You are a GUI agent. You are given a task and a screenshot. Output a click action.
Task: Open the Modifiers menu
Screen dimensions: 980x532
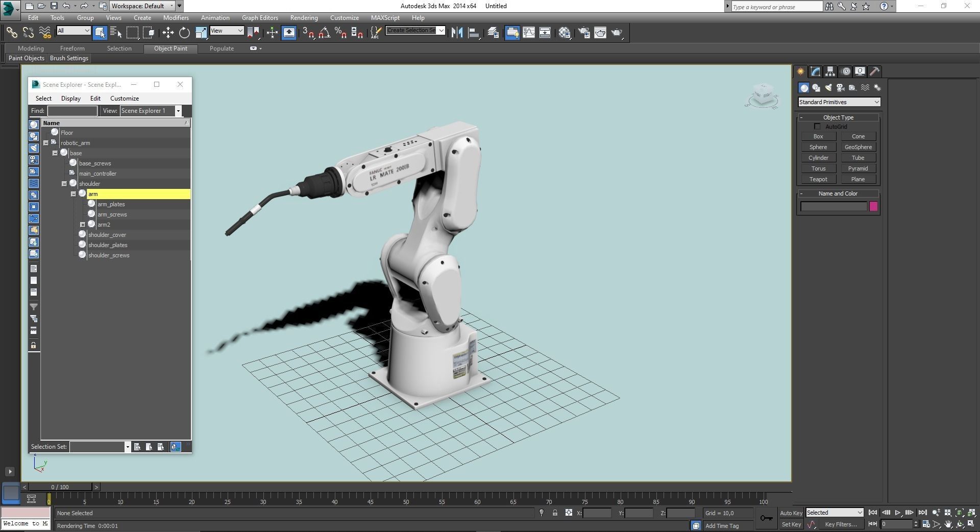coord(176,18)
